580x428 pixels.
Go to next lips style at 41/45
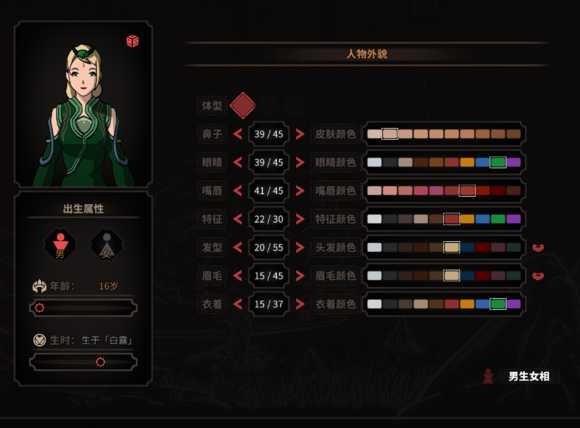tap(300, 191)
